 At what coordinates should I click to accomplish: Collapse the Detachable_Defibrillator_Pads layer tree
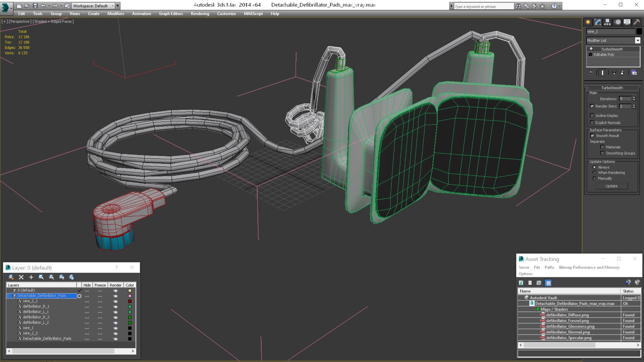coord(9,296)
